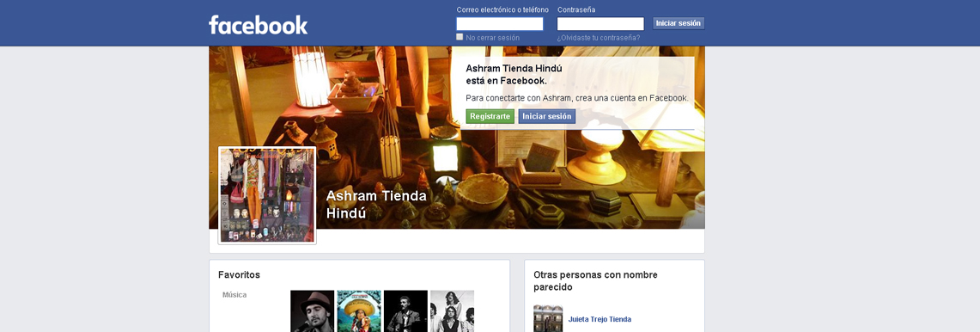Focus the email or phone input field
Screen dimensions: 980x332
pos(499,24)
